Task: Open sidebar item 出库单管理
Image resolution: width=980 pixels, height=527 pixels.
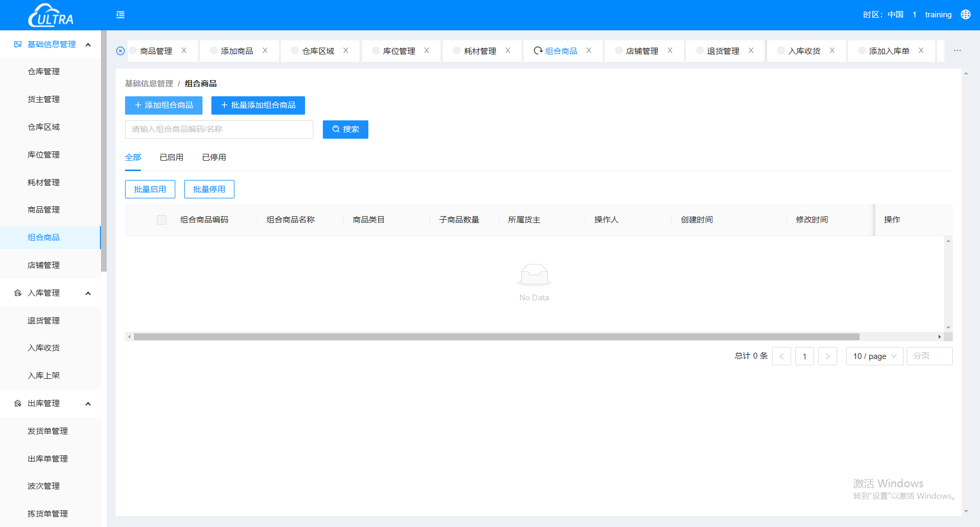Action: (x=48, y=459)
